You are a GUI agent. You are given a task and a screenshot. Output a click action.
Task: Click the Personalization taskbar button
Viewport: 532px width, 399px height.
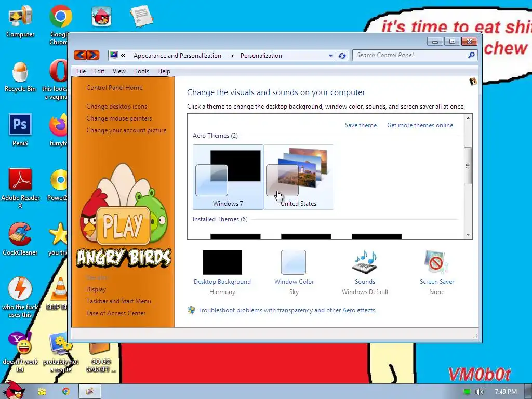click(90, 392)
